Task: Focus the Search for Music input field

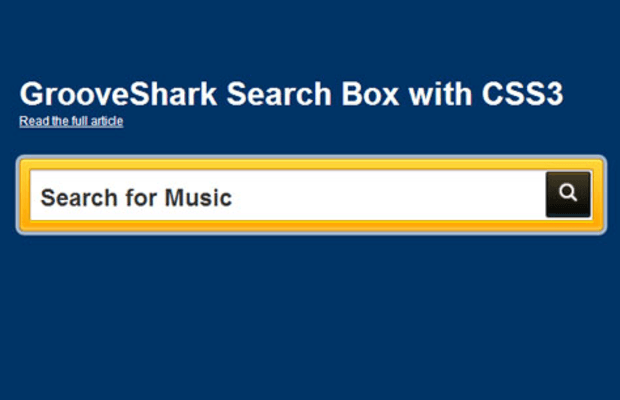Action: pos(288,195)
